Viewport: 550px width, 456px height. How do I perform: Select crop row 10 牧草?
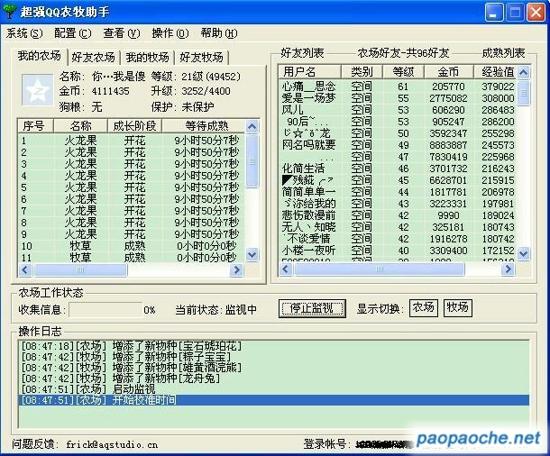pyautogui.click(x=132, y=246)
